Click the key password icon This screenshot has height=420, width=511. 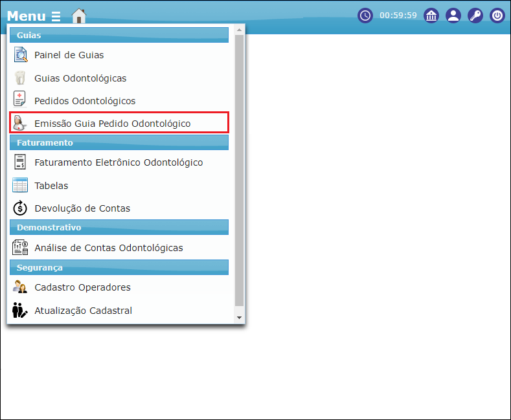(475, 16)
